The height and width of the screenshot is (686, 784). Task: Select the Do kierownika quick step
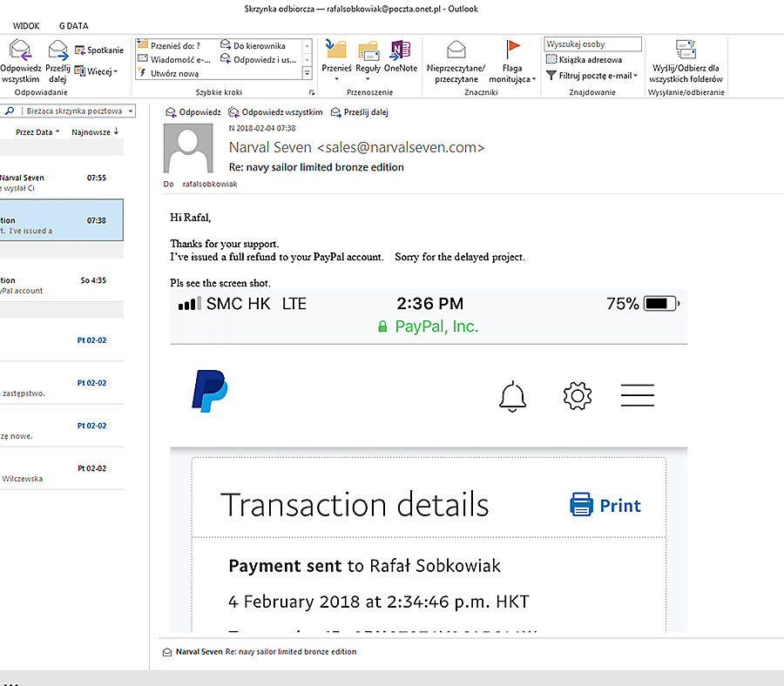point(253,45)
